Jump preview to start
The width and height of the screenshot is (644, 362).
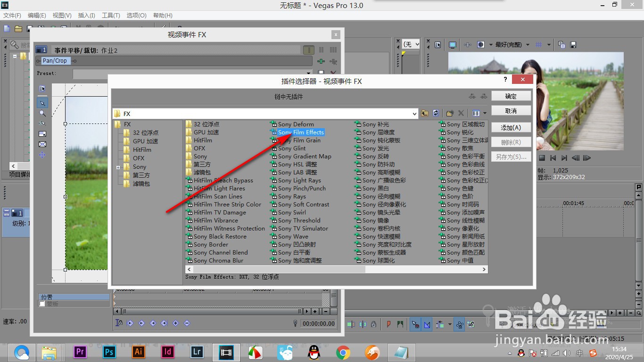[x=553, y=158]
